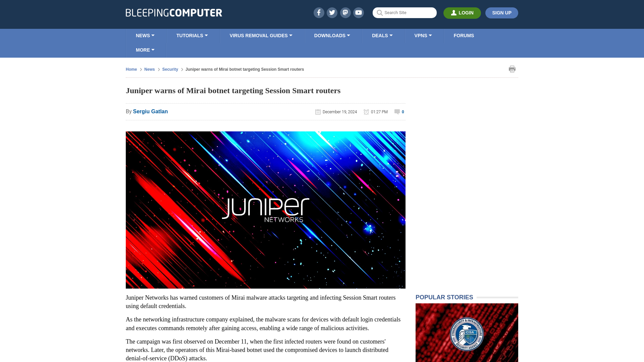Select the FORUMS menu item
Viewport: 644px width, 362px height.
pyautogui.click(x=464, y=35)
